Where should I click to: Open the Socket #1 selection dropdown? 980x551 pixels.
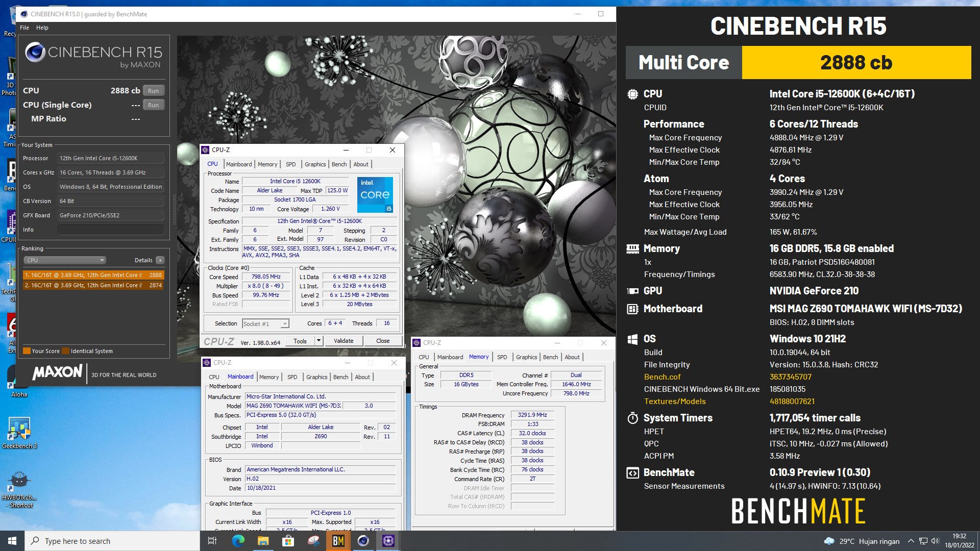point(266,323)
